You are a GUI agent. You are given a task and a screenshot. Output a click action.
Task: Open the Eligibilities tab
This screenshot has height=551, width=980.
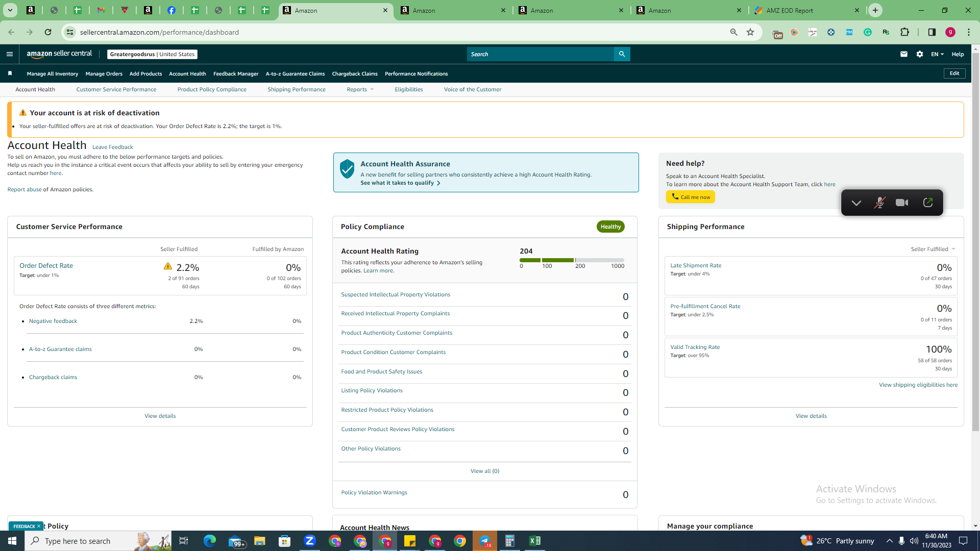pyautogui.click(x=409, y=89)
